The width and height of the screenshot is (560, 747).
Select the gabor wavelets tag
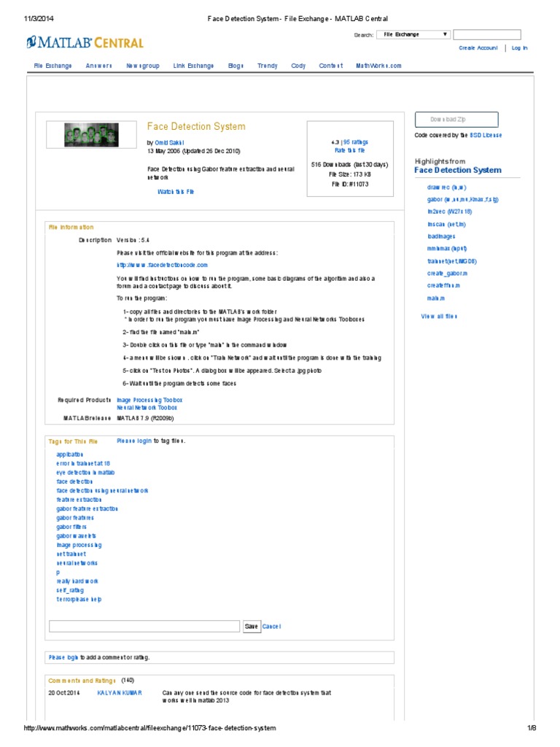(76, 536)
